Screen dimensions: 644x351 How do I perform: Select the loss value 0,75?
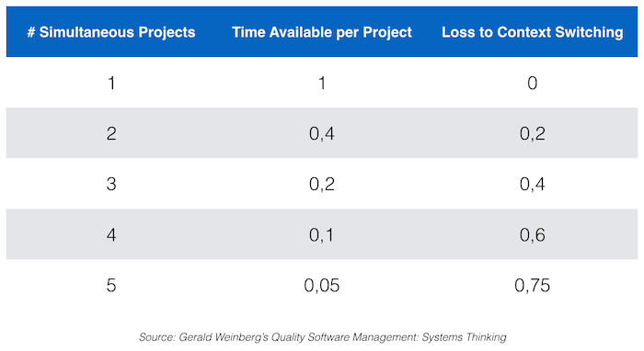point(533,286)
